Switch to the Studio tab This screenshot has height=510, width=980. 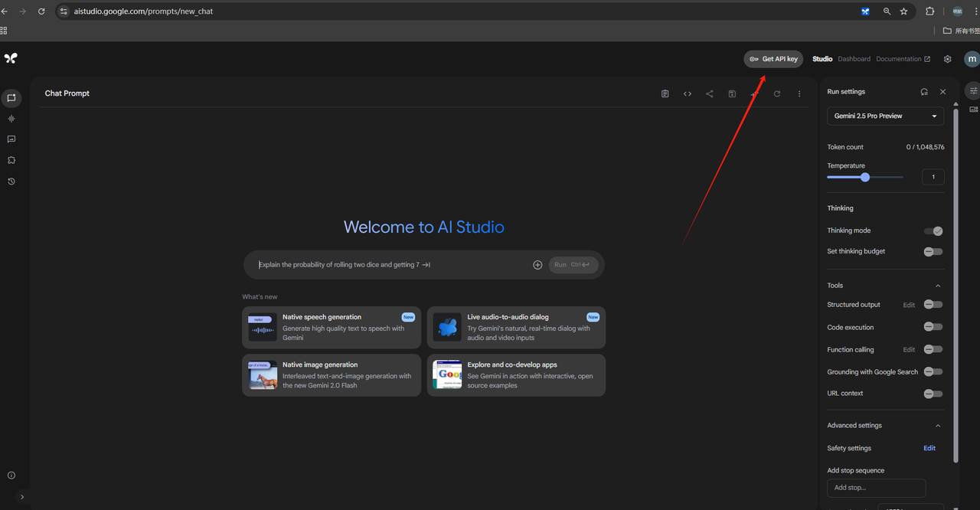[x=822, y=59]
